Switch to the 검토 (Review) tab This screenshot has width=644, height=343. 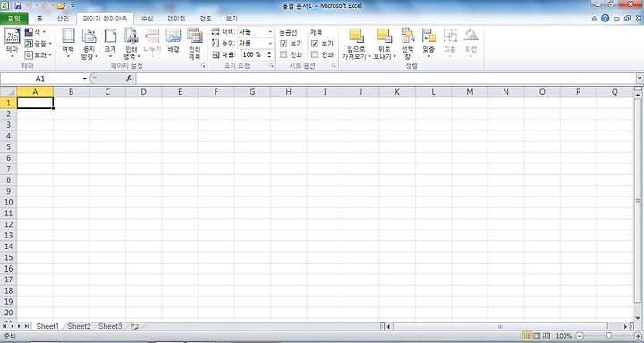(206, 19)
